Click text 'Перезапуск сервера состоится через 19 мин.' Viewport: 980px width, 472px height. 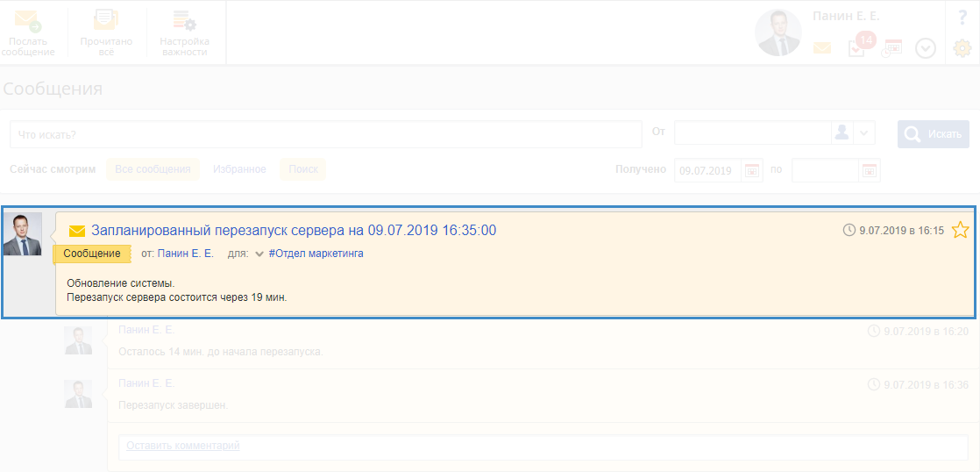pos(177,297)
